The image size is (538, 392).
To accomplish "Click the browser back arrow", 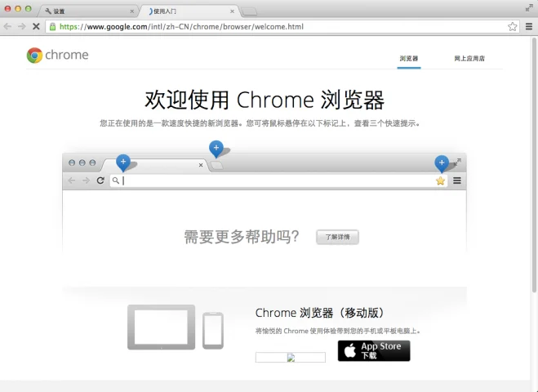I will pyautogui.click(x=7, y=26).
